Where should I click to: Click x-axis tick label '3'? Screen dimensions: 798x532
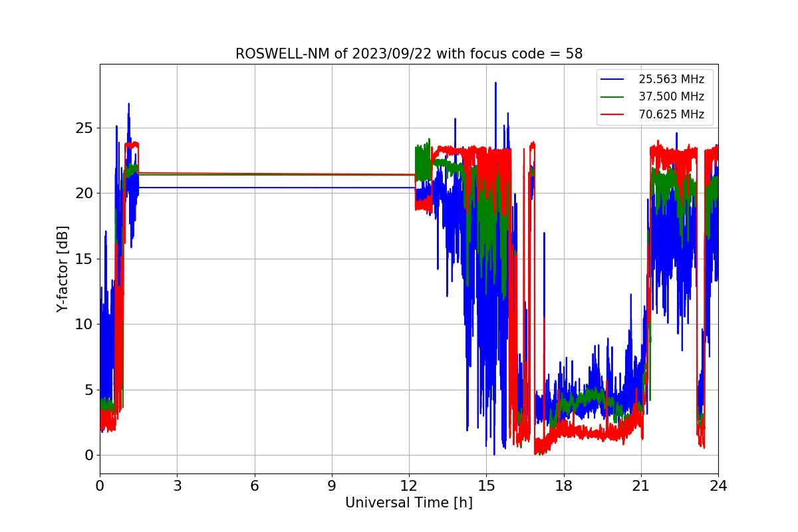pyautogui.click(x=177, y=486)
